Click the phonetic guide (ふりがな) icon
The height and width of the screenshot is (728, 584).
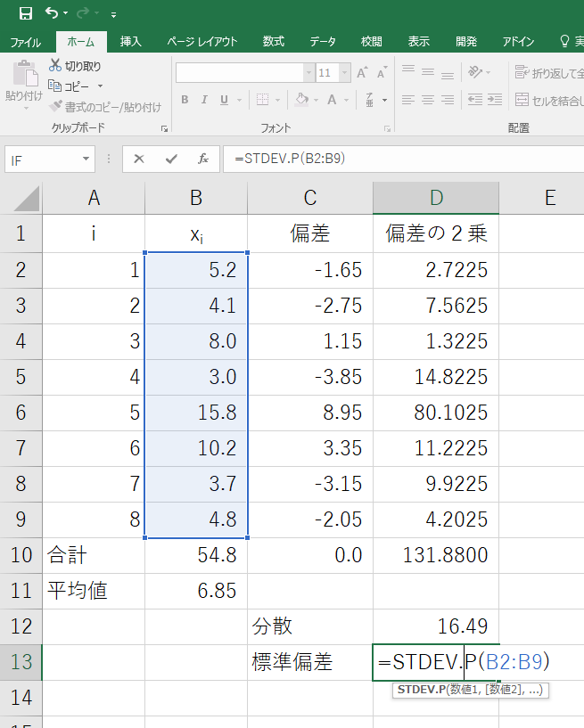pyautogui.click(x=370, y=100)
